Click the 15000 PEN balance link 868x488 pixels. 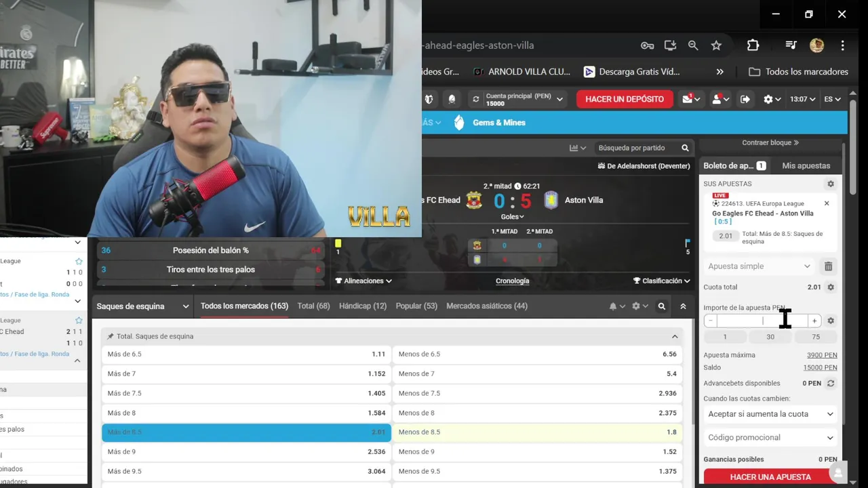pyautogui.click(x=820, y=368)
